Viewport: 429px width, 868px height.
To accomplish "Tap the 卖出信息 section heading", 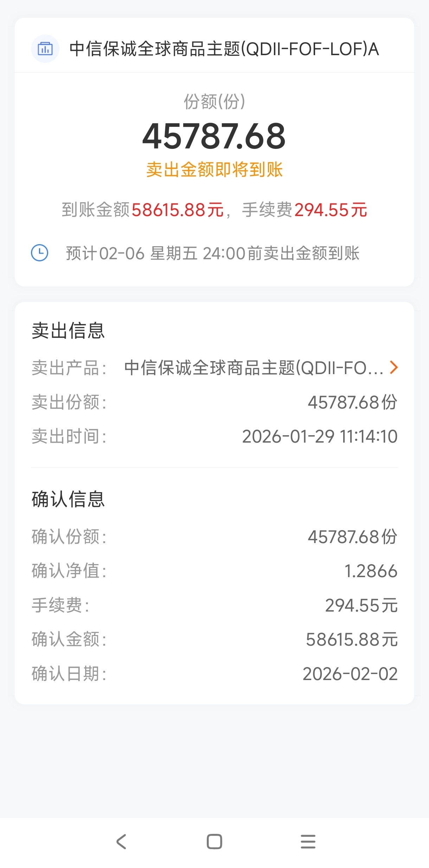I will point(68,331).
